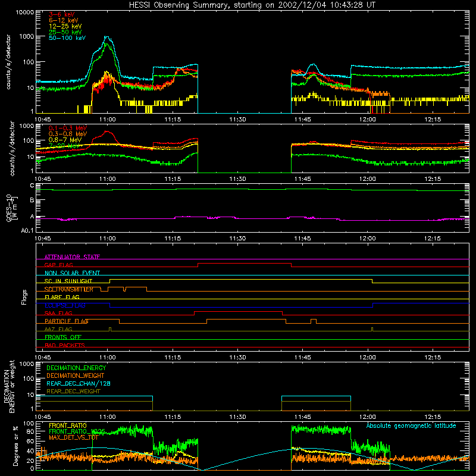Click the 0.1-0.3 MeV legend label

(68, 128)
